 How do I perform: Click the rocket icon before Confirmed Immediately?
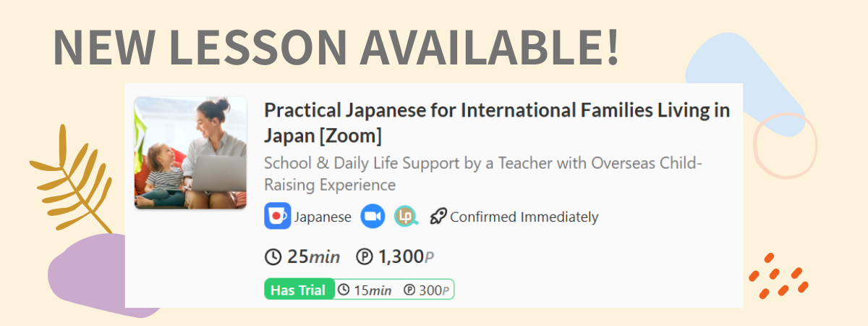(438, 216)
